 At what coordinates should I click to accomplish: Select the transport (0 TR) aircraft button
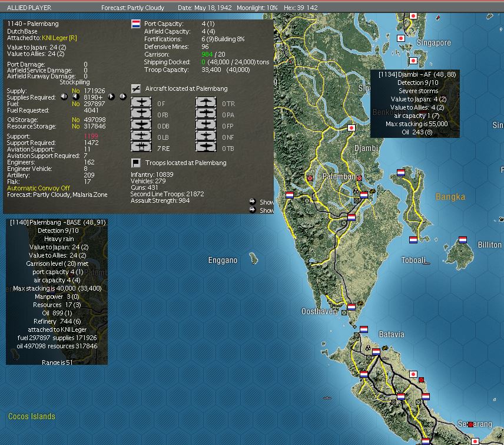(x=206, y=103)
